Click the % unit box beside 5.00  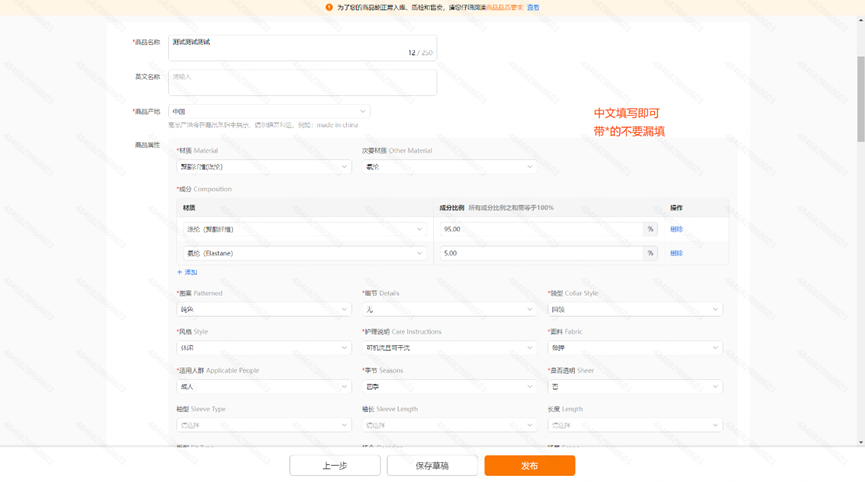650,253
